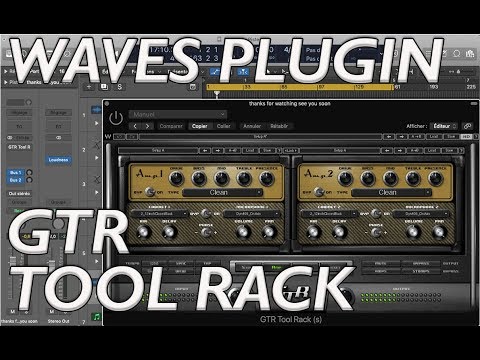Viewport: 480px width, 360px height.
Task: Open Microphone 2 selection dropdown
Action: click(x=421, y=214)
